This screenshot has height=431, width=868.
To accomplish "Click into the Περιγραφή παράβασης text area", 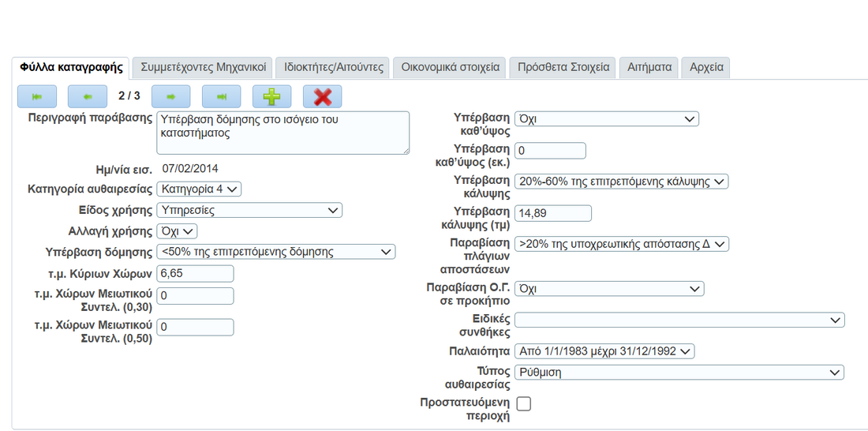I will (282, 133).
